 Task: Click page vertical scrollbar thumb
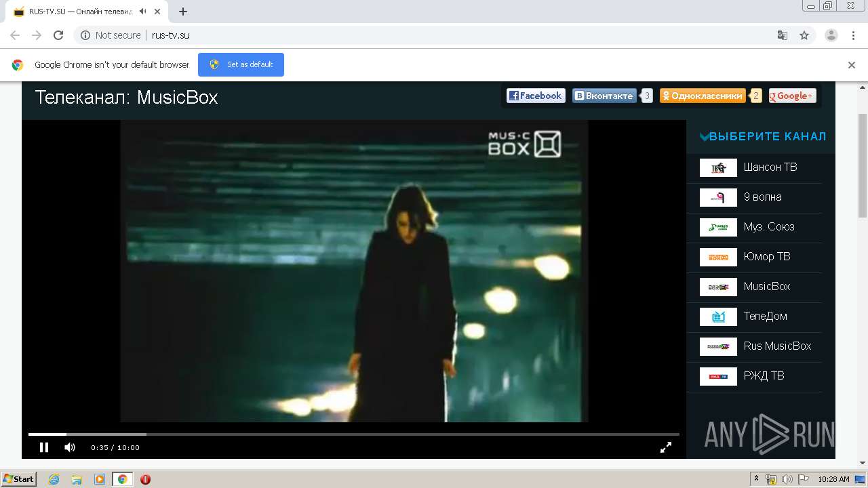click(x=863, y=165)
